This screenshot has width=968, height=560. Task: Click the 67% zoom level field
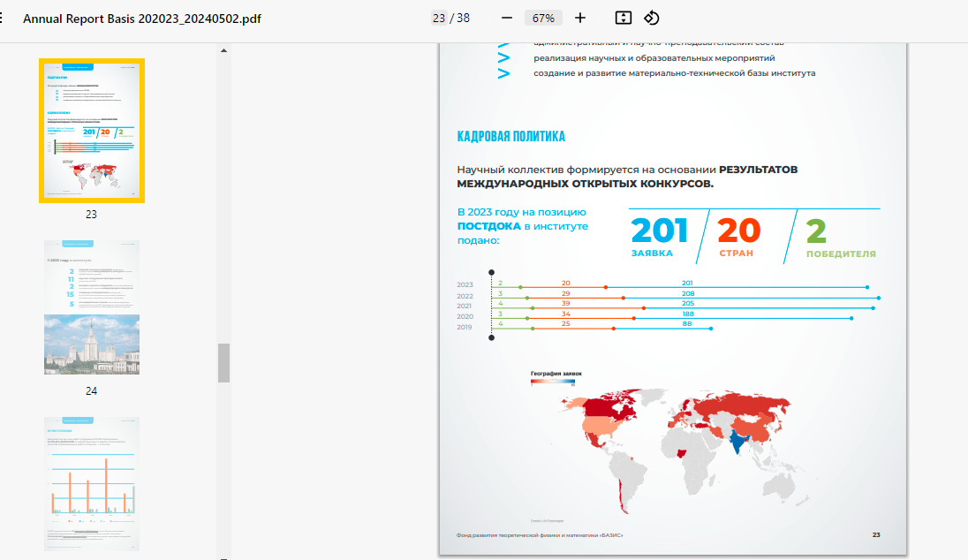(543, 19)
